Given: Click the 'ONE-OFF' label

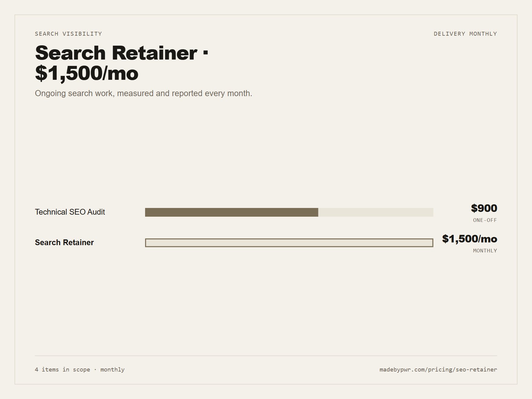Looking at the screenshot, I should (485, 220).
